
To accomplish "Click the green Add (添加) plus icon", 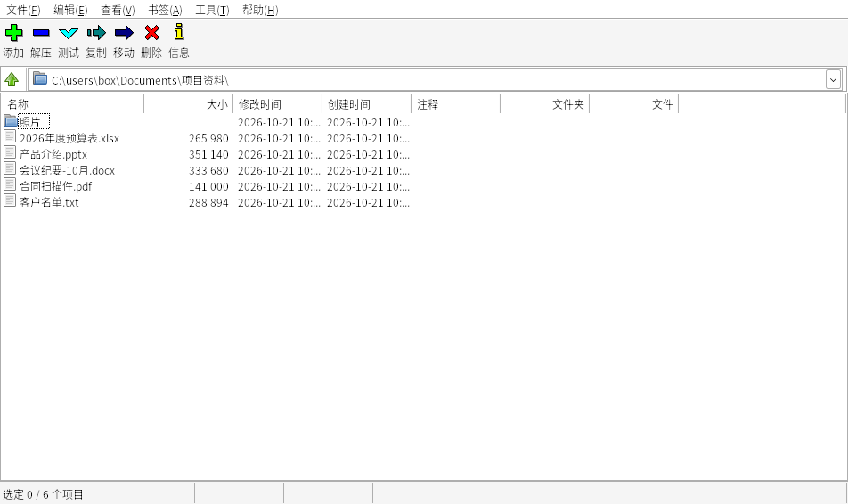I will 13,33.
